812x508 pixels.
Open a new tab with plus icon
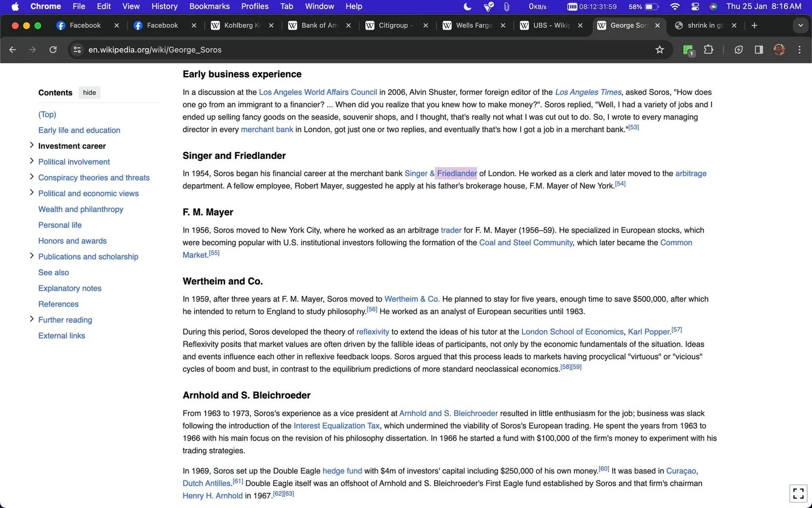[754, 25]
